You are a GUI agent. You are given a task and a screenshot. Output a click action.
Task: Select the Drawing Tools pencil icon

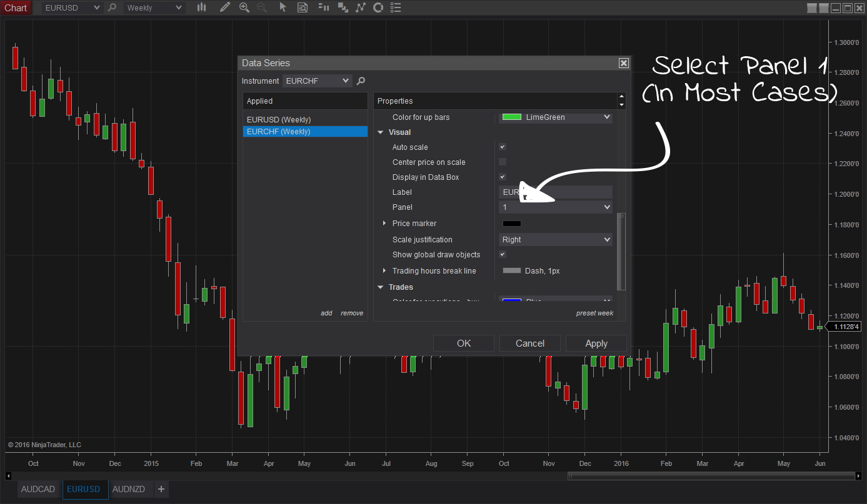pos(225,7)
